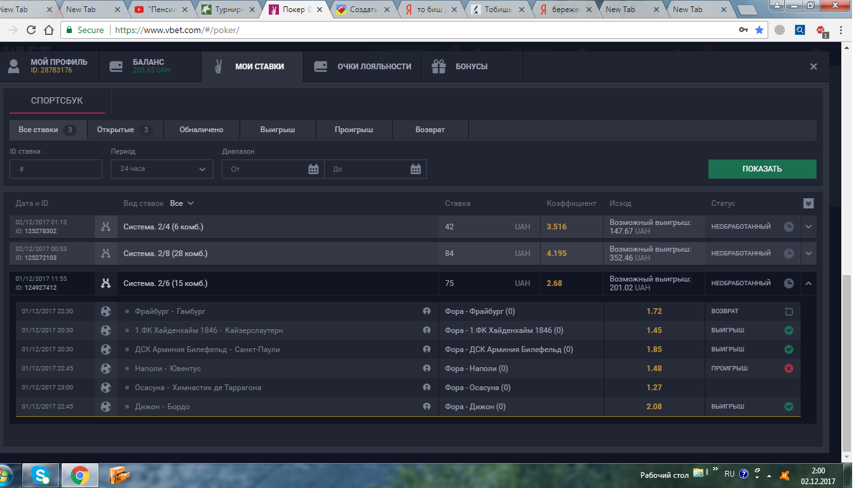The height and width of the screenshot is (488, 868).
Task: Open Chrome from the taskbar
Action: (x=79, y=475)
